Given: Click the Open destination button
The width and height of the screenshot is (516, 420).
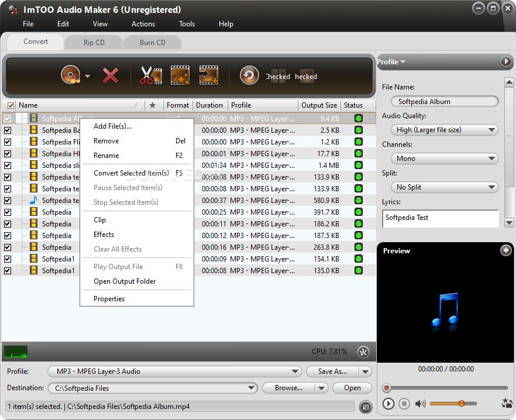Looking at the screenshot, I should 352,388.
